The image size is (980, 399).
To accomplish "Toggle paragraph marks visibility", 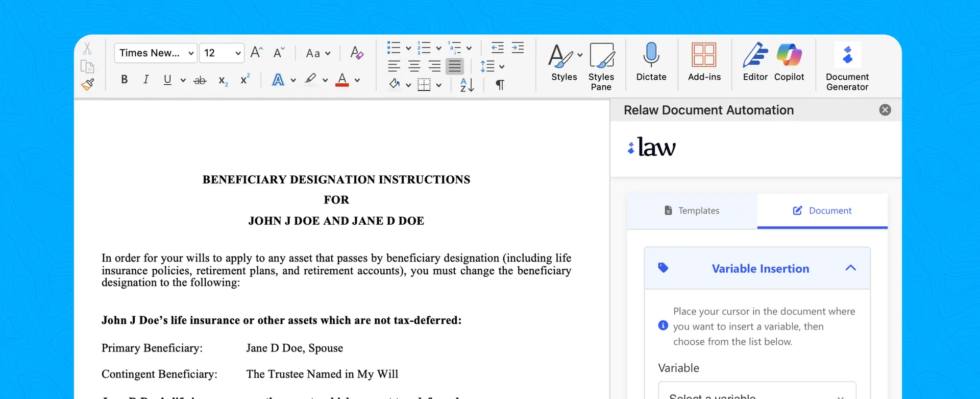I will (500, 85).
